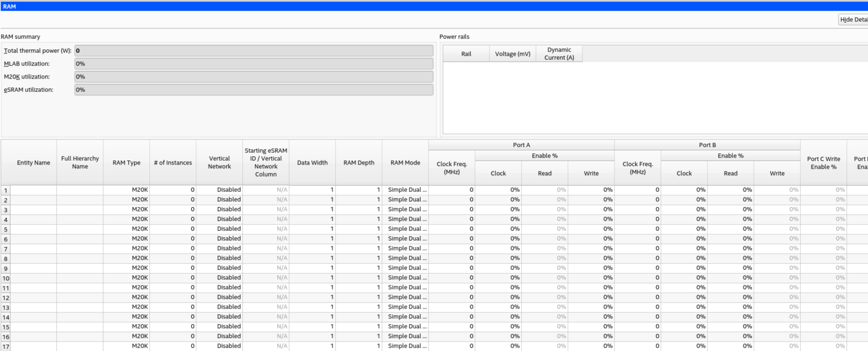
Task: Click the Voltage (mV) column header
Action: [512, 54]
